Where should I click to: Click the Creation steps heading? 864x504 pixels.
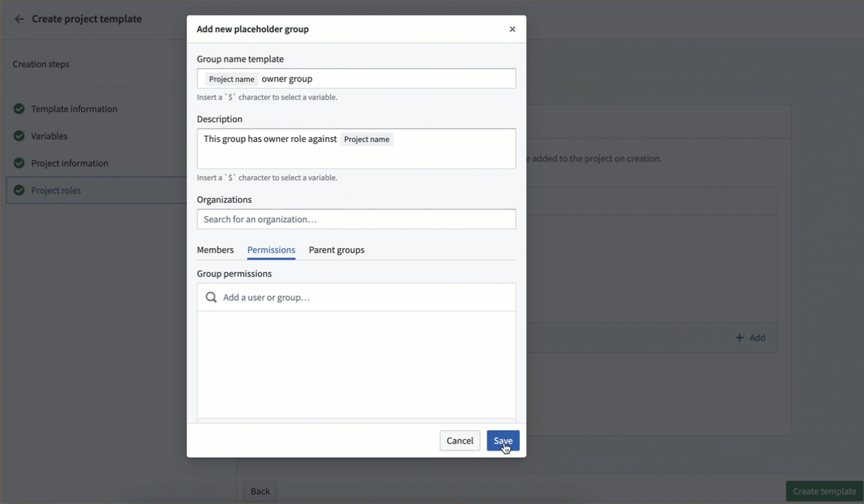[x=41, y=64]
